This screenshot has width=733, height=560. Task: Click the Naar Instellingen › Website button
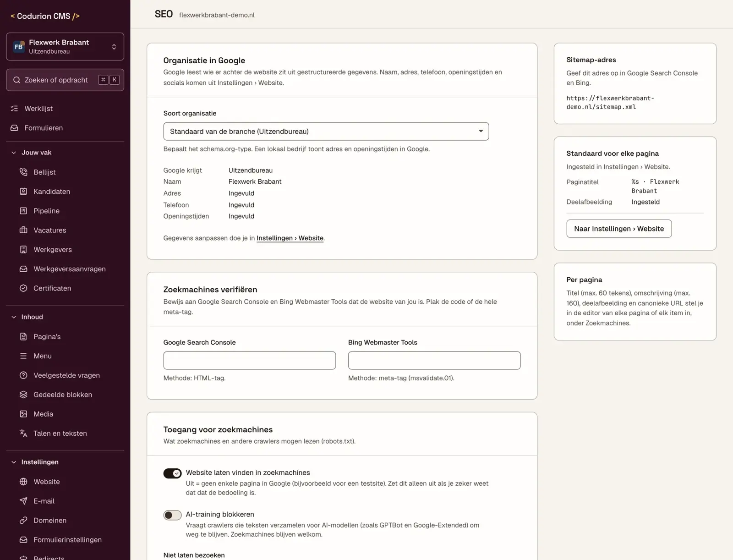[x=619, y=229]
